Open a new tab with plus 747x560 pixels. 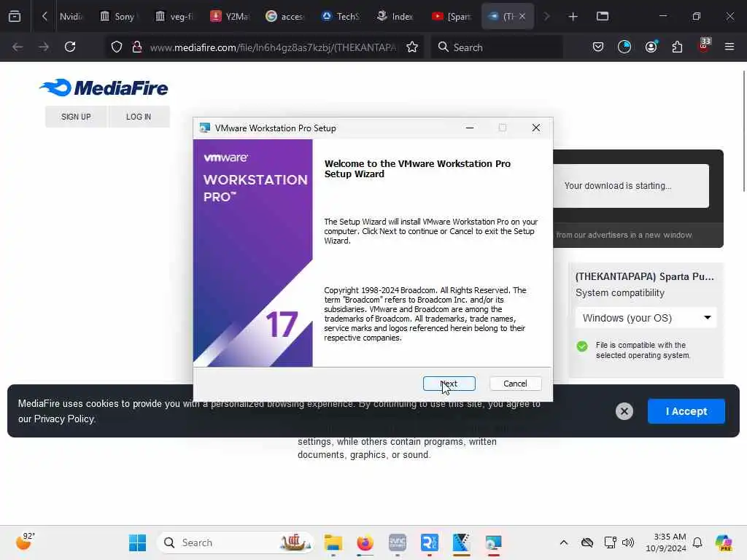click(573, 17)
